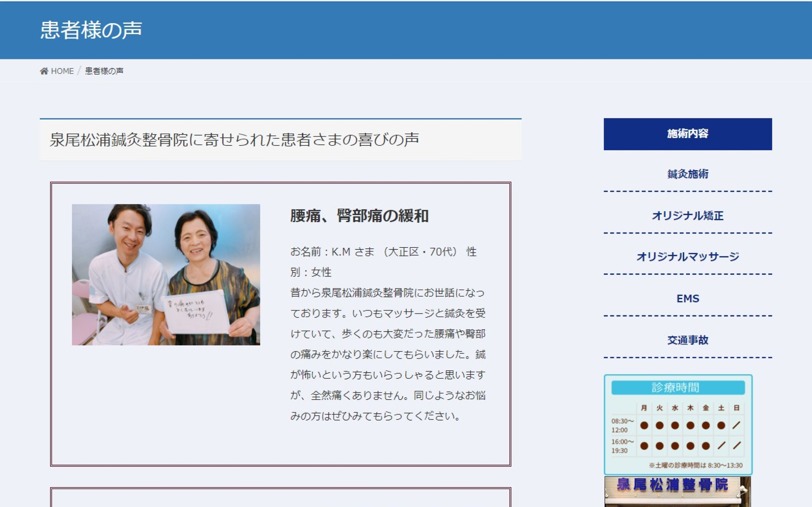Click the 腰痛、臀部痛の緩和 testimonial heading
This screenshot has width=812, height=507.
tap(359, 215)
